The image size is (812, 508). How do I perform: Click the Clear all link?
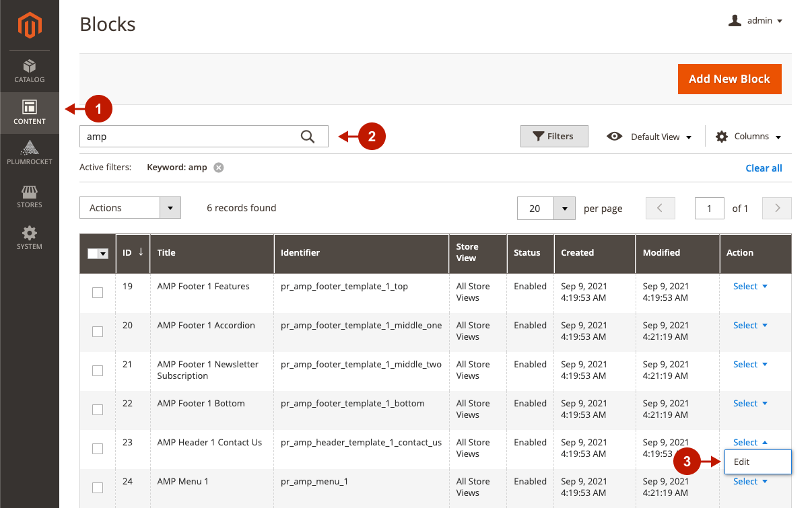[764, 168]
